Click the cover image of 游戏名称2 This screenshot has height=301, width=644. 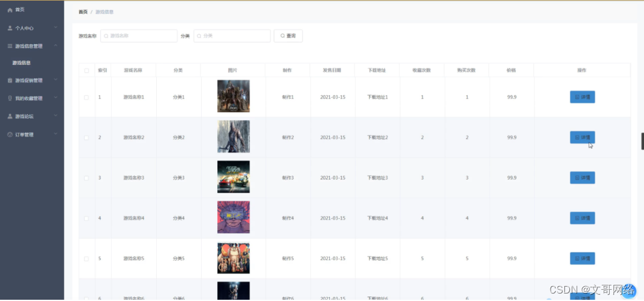[233, 136]
